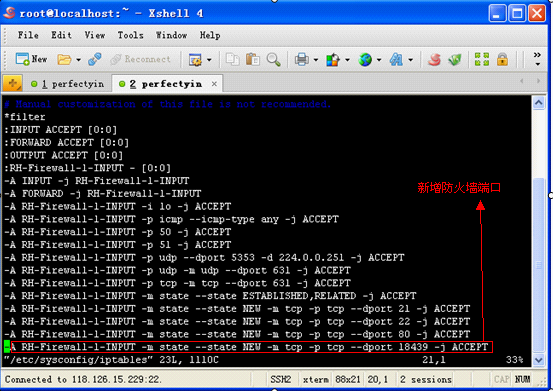Open the session properties icon
The height and width of the screenshot is (392, 554).
pyautogui.click(x=195, y=59)
